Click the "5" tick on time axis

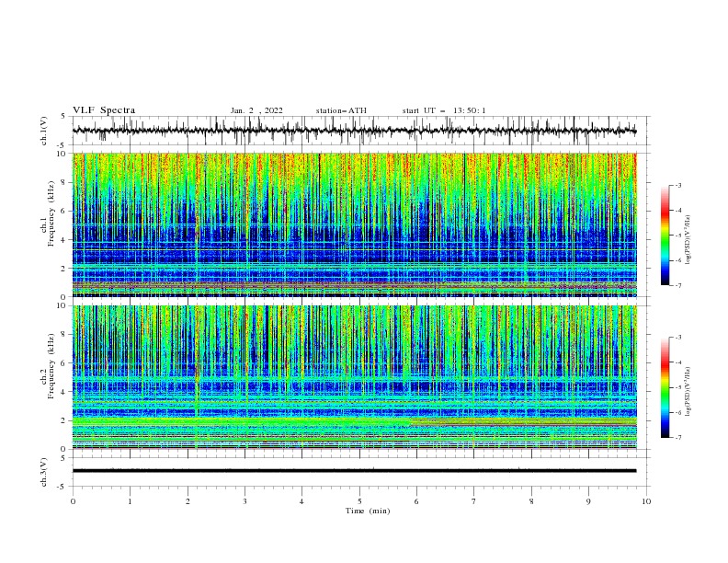point(359,501)
